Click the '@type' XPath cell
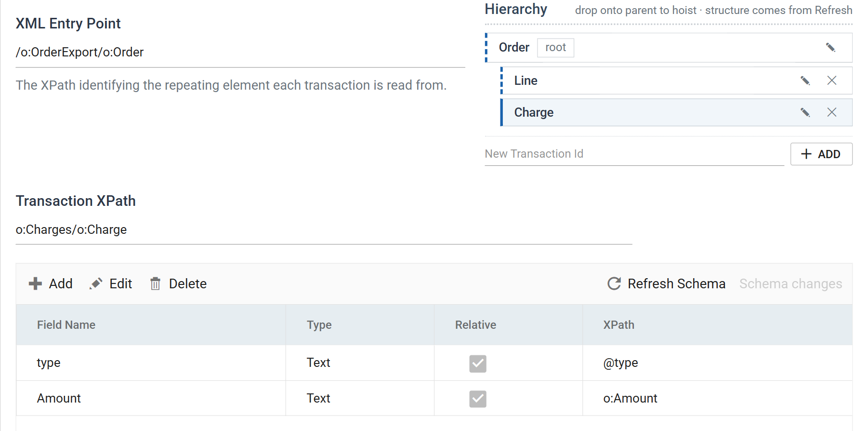 pyautogui.click(x=717, y=363)
